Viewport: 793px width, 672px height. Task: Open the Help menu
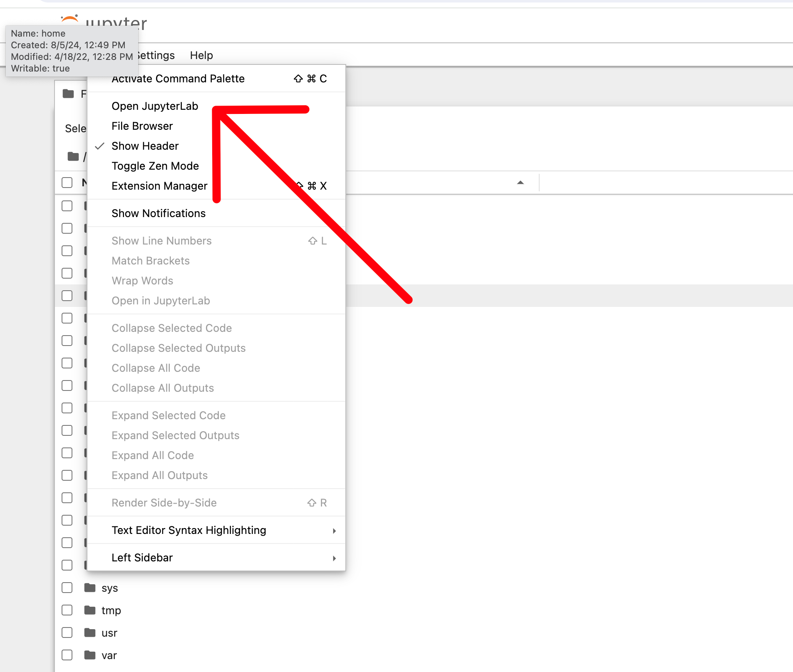point(201,55)
